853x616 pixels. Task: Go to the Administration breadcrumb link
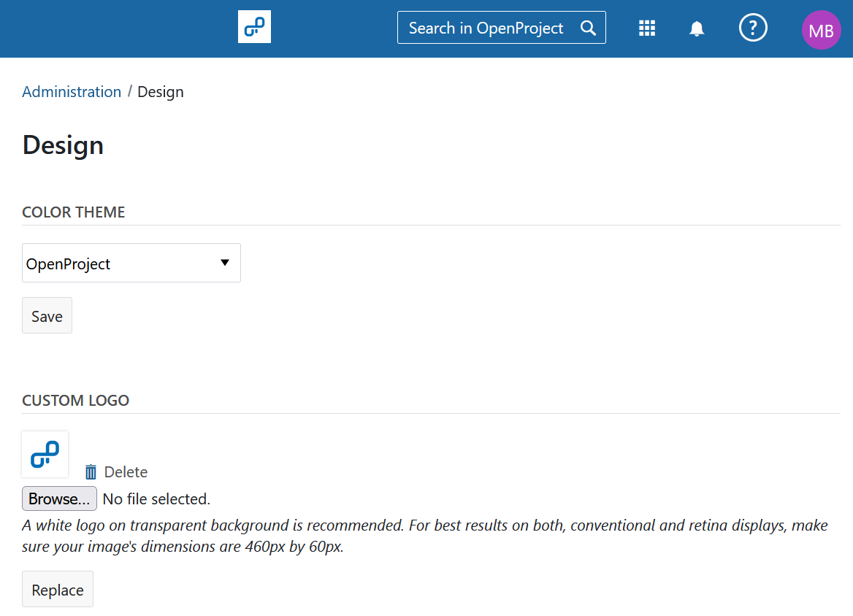[x=72, y=92]
